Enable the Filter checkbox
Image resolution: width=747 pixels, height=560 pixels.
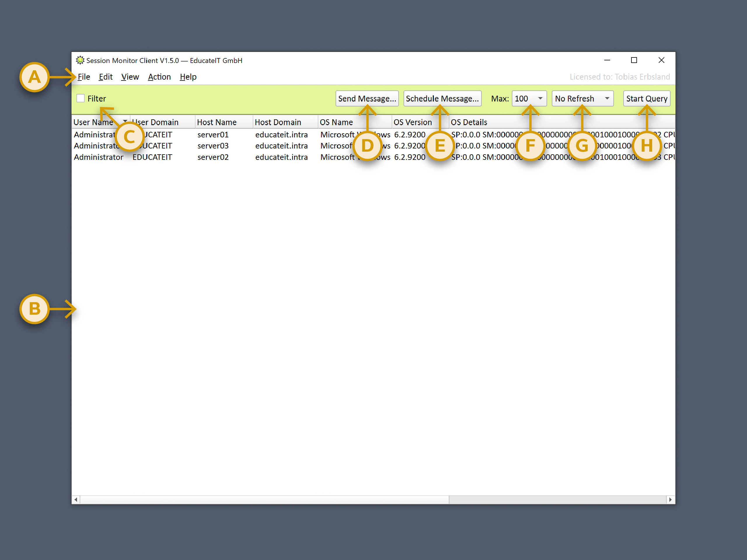pyautogui.click(x=81, y=98)
